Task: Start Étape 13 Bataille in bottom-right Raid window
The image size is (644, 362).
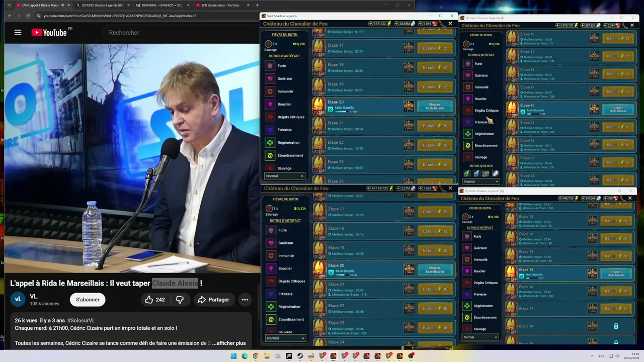Action: point(616,238)
